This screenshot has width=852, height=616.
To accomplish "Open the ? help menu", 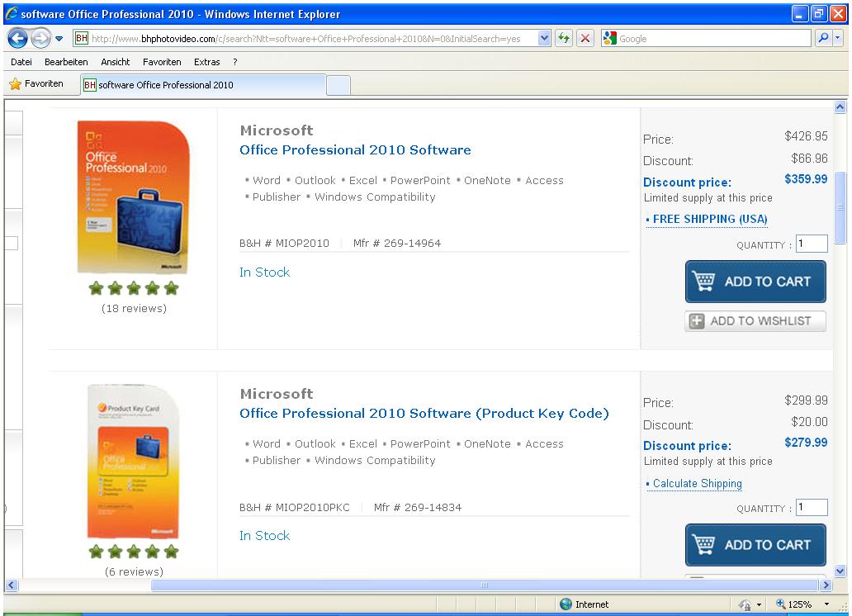I will (x=234, y=62).
